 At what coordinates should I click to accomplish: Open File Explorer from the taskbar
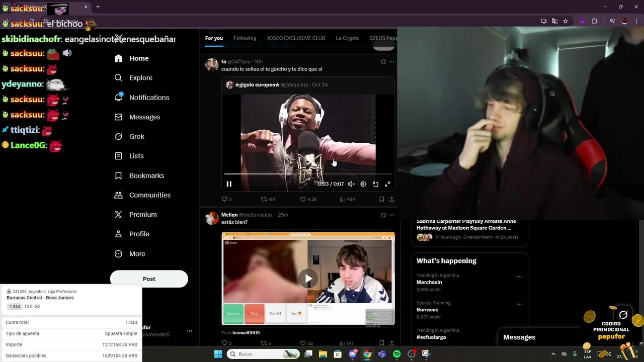click(323, 354)
